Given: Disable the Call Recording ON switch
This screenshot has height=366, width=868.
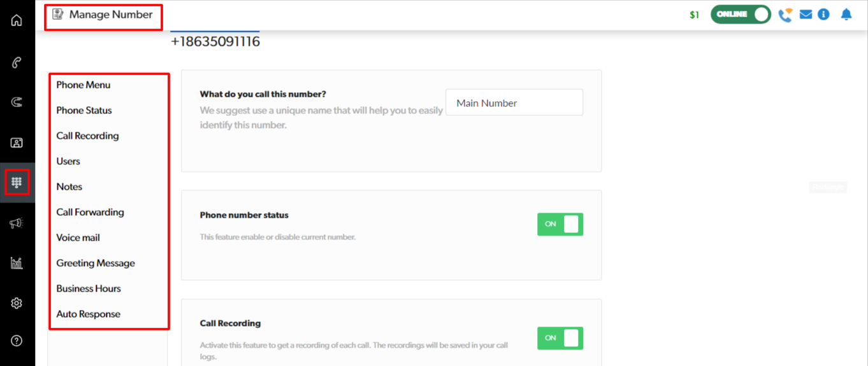Looking at the screenshot, I should pos(560,338).
